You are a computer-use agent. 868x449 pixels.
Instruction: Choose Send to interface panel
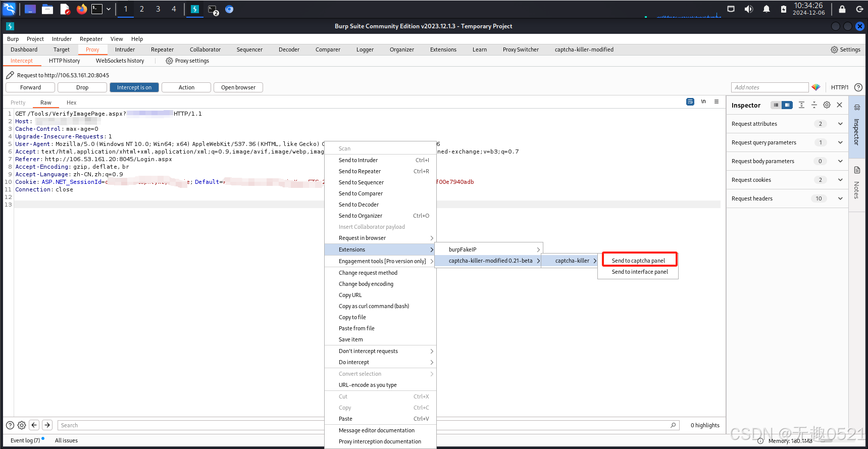638,272
